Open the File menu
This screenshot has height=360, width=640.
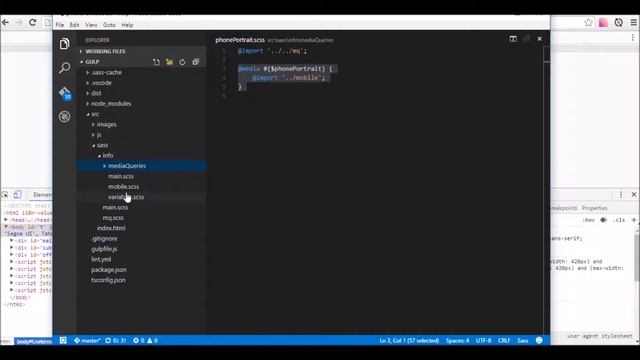(x=60, y=25)
